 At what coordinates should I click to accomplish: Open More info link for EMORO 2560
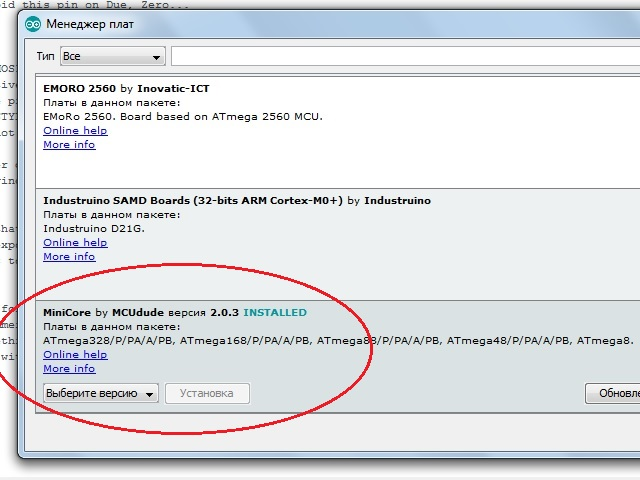point(69,144)
